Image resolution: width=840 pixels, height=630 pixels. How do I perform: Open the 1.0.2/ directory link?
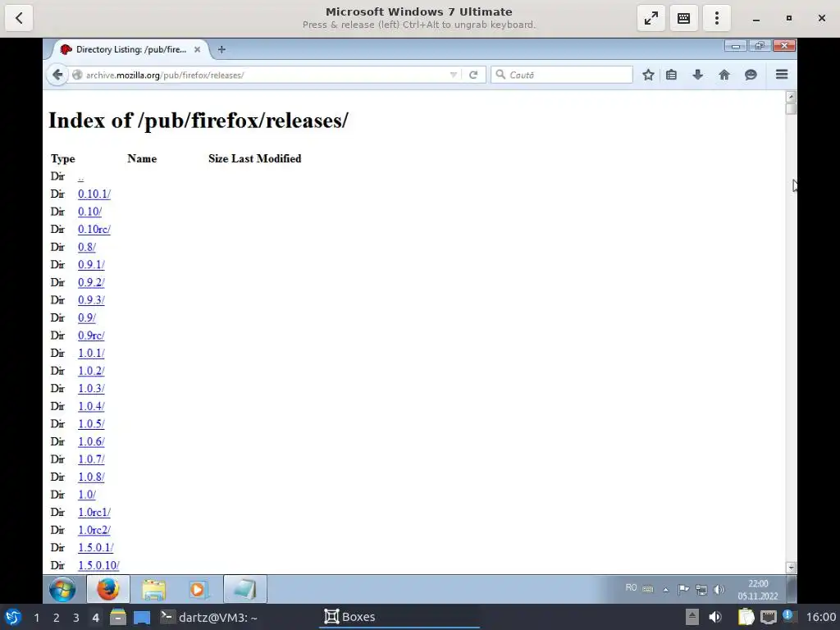(x=91, y=371)
